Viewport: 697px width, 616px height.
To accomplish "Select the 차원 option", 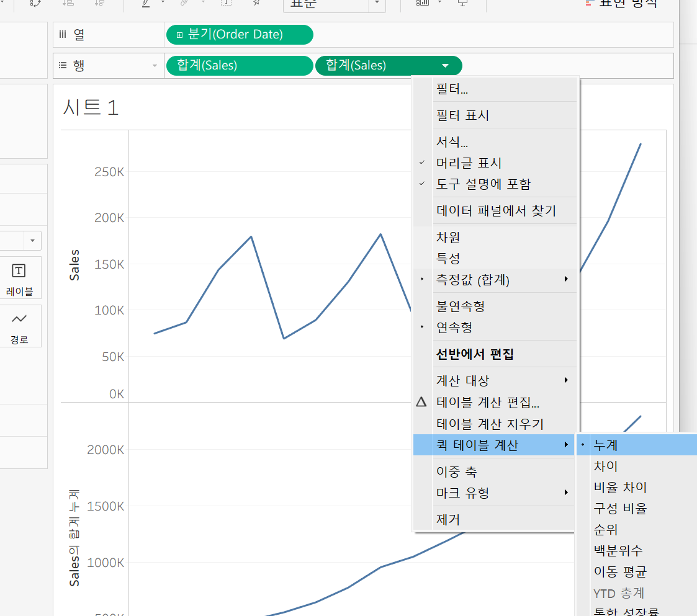I will [x=495, y=238].
